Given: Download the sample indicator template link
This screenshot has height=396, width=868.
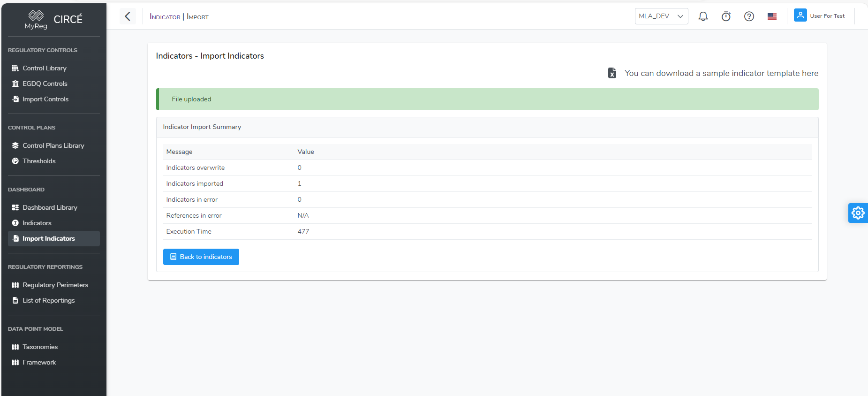Looking at the screenshot, I should (x=721, y=73).
